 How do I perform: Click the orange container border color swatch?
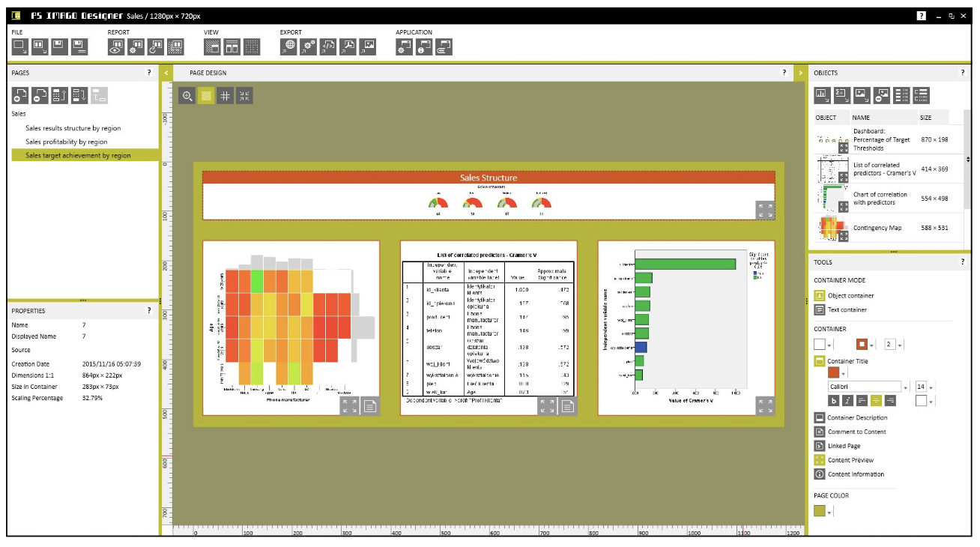tap(862, 345)
